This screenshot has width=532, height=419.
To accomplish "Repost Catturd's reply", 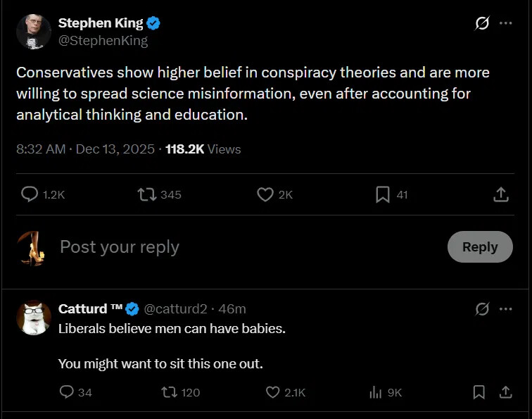I will click(170, 392).
